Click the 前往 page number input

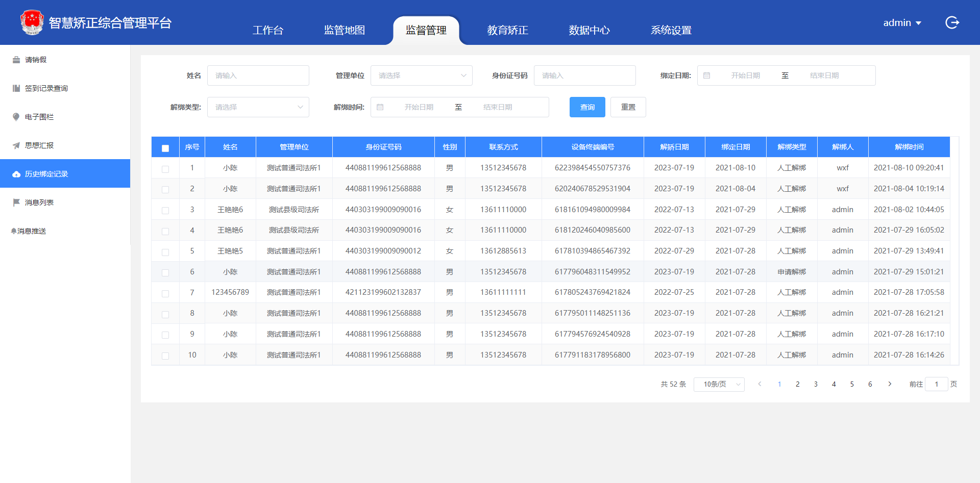(937, 384)
